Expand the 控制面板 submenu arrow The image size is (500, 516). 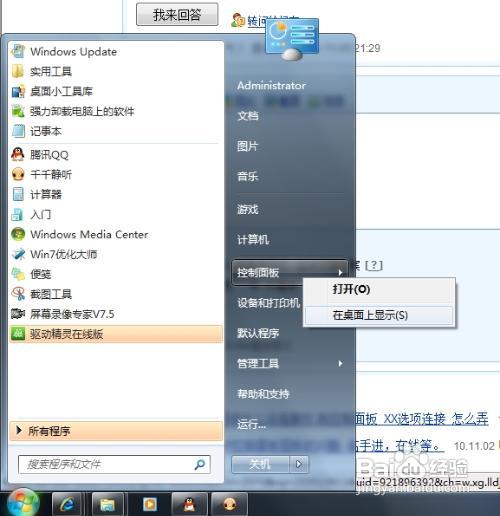click(340, 273)
